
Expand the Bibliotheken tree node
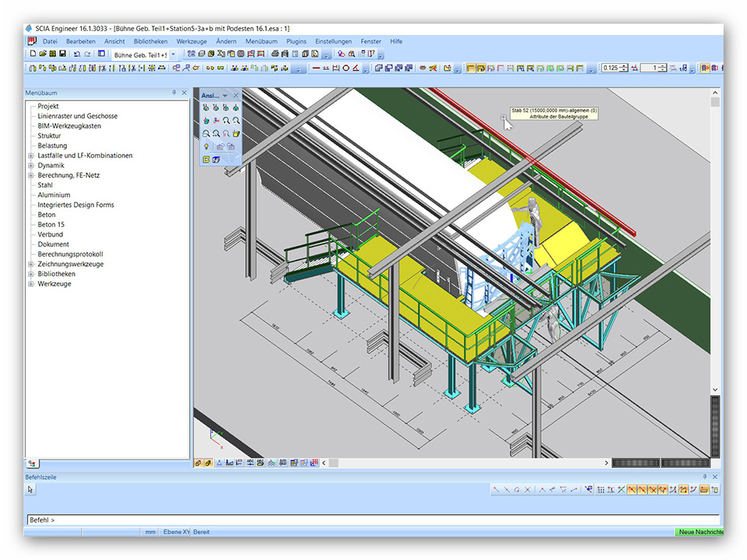click(x=31, y=274)
